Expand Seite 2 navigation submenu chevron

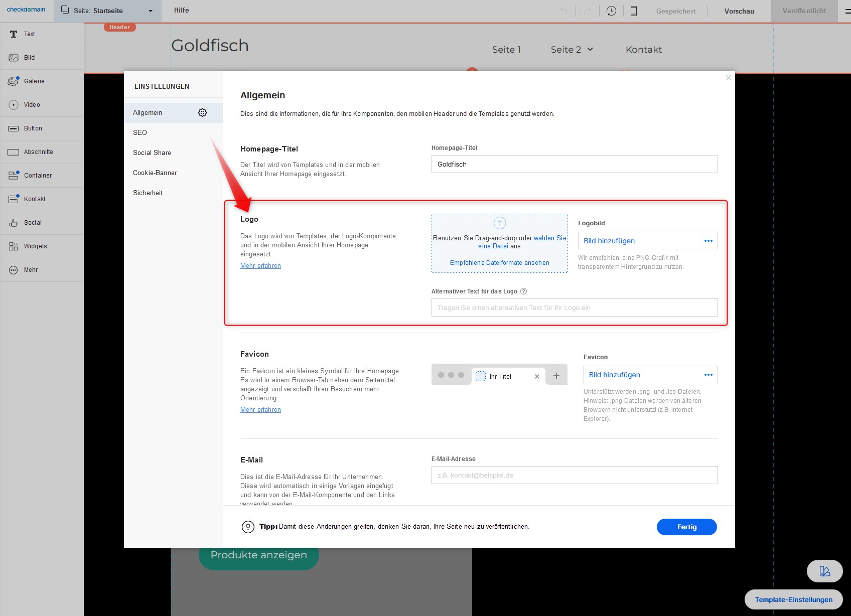coord(590,49)
